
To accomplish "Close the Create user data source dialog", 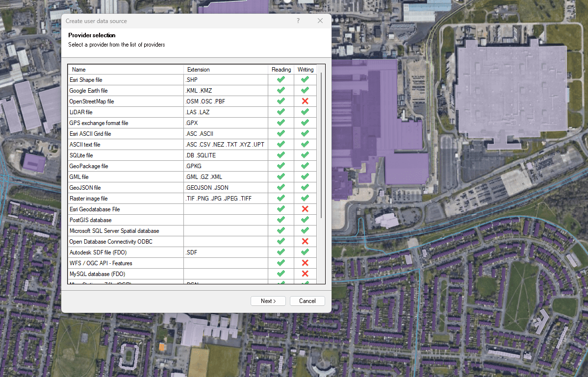I will click(320, 21).
